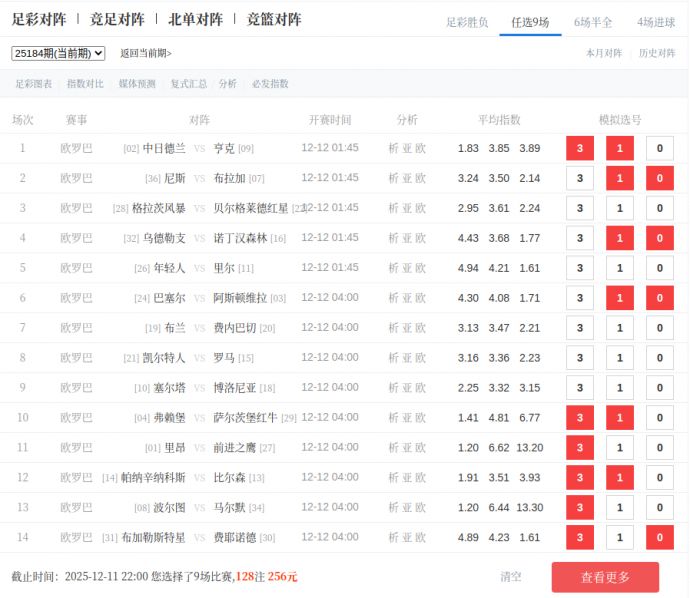Screen dimensions: 690x598
Task: Click 清空 to clear selections
Action: coord(510,577)
